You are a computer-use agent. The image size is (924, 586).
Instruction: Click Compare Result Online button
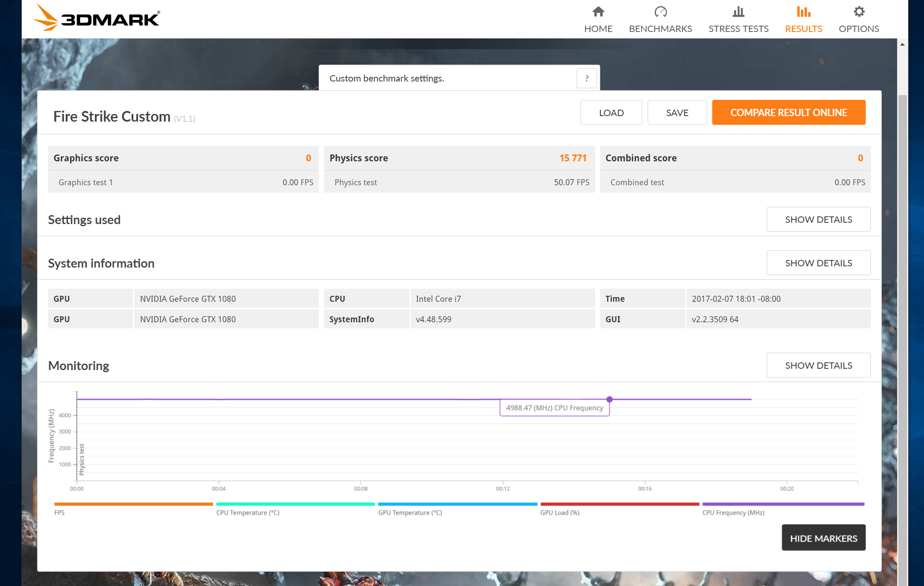click(x=788, y=113)
